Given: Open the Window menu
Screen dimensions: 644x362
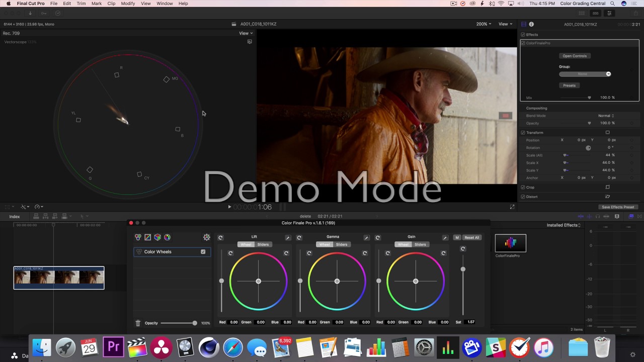Looking at the screenshot, I should pyautogui.click(x=165, y=4).
